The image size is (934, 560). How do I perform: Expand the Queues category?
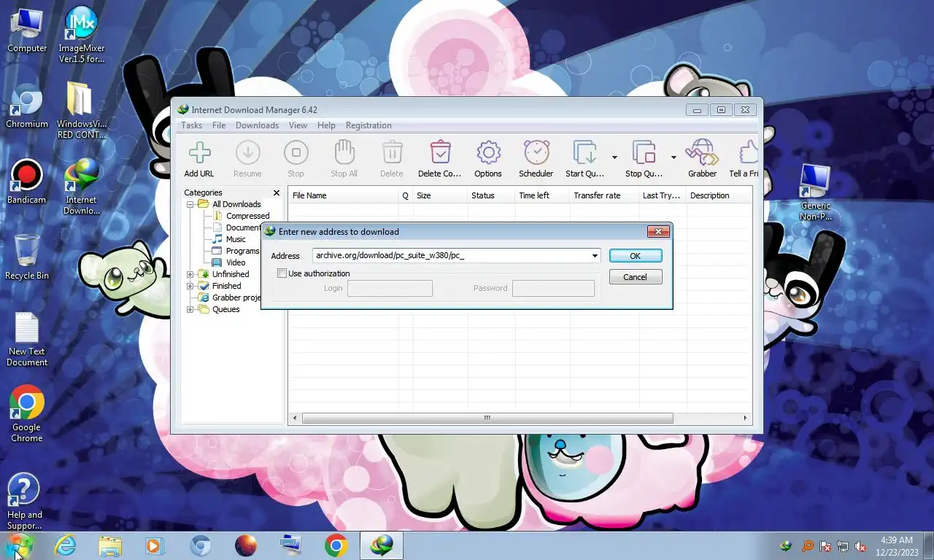click(x=190, y=309)
